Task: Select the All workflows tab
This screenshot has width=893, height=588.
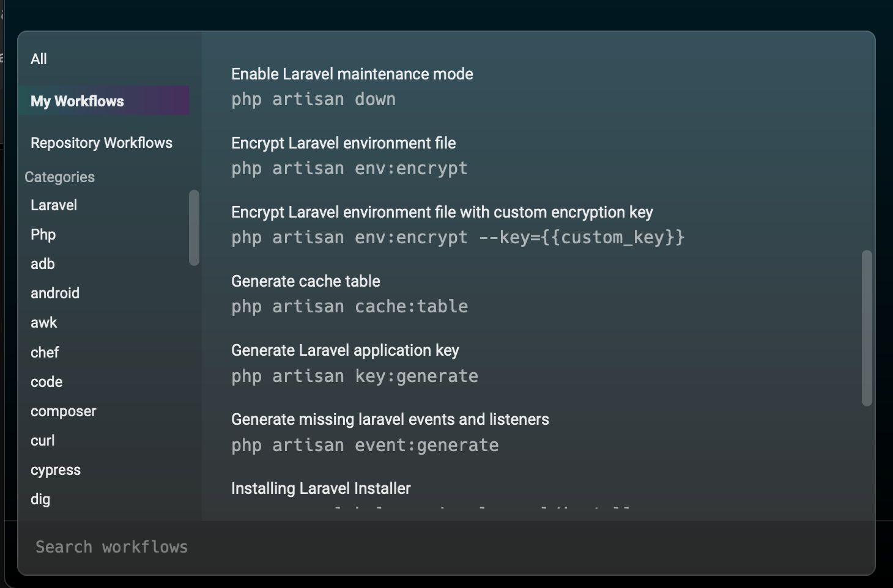Action: [39, 59]
